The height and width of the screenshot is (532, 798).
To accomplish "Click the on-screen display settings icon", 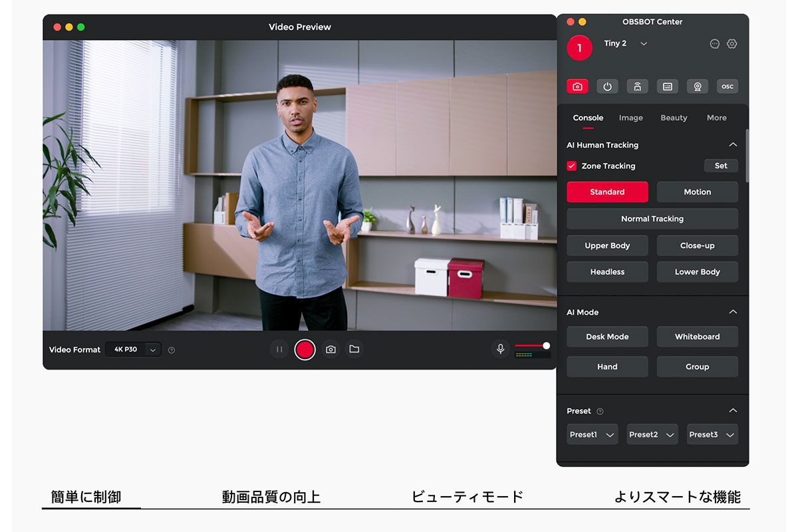I will click(x=667, y=86).
